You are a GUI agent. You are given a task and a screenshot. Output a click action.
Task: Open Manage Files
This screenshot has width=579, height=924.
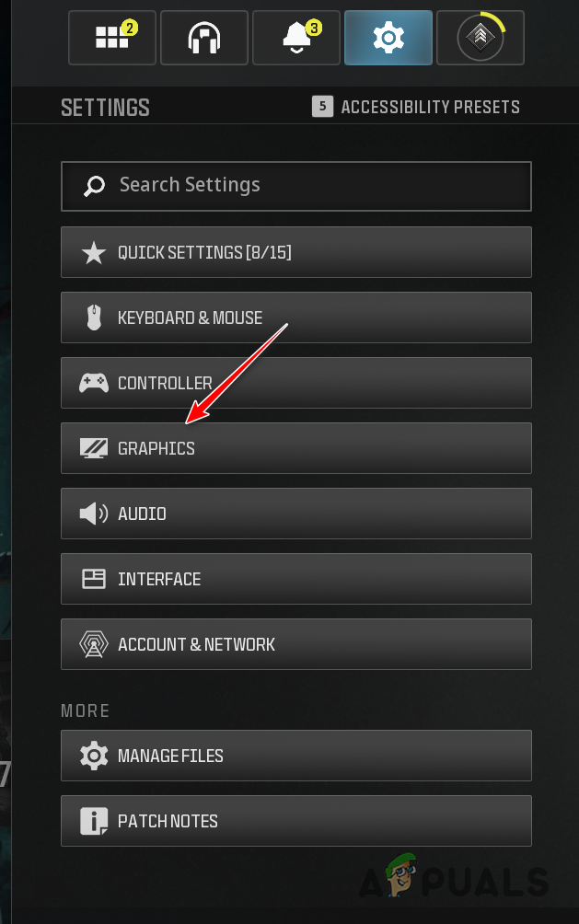point(295,756)
